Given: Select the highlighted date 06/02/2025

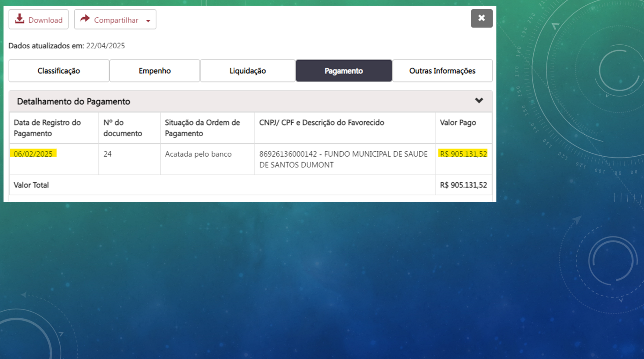Looking at the screenshot, I should click(x=33, y=154).
